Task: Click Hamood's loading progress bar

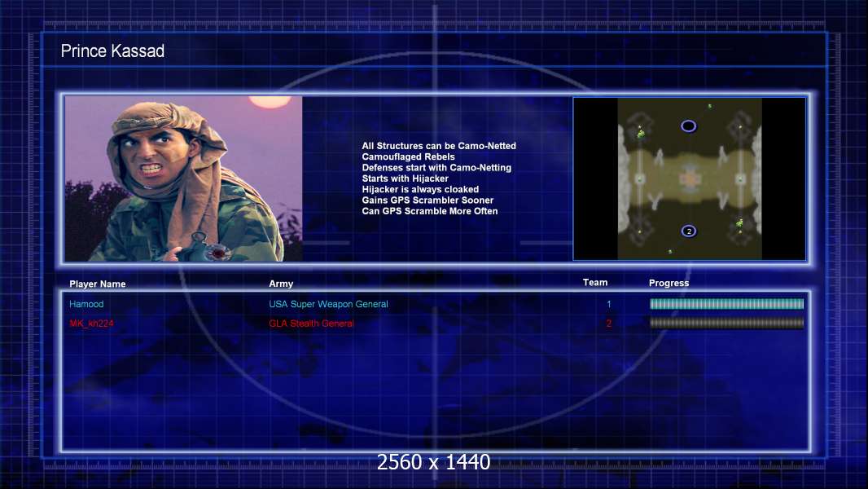Action: click(727, 303)
